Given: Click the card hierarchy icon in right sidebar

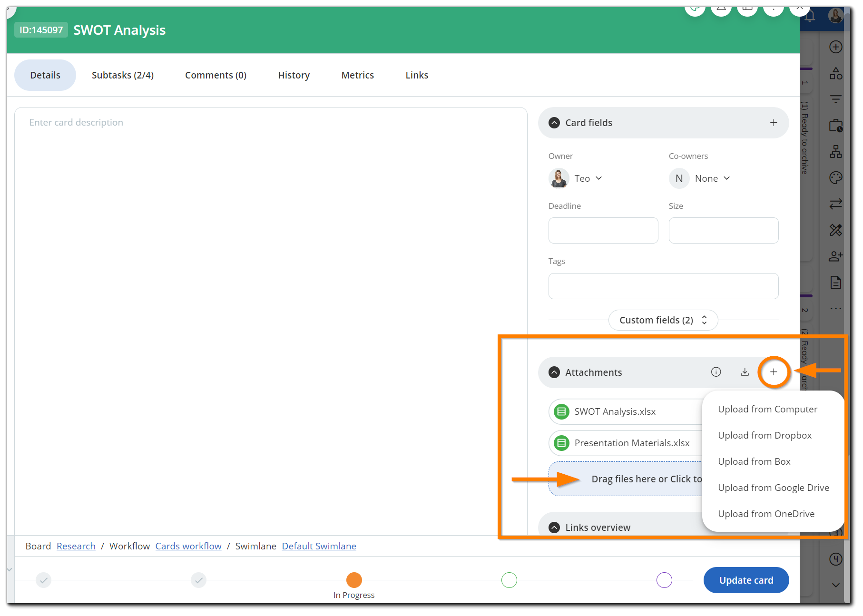Looking at the screenshot, I should click(x=836, y=151).
